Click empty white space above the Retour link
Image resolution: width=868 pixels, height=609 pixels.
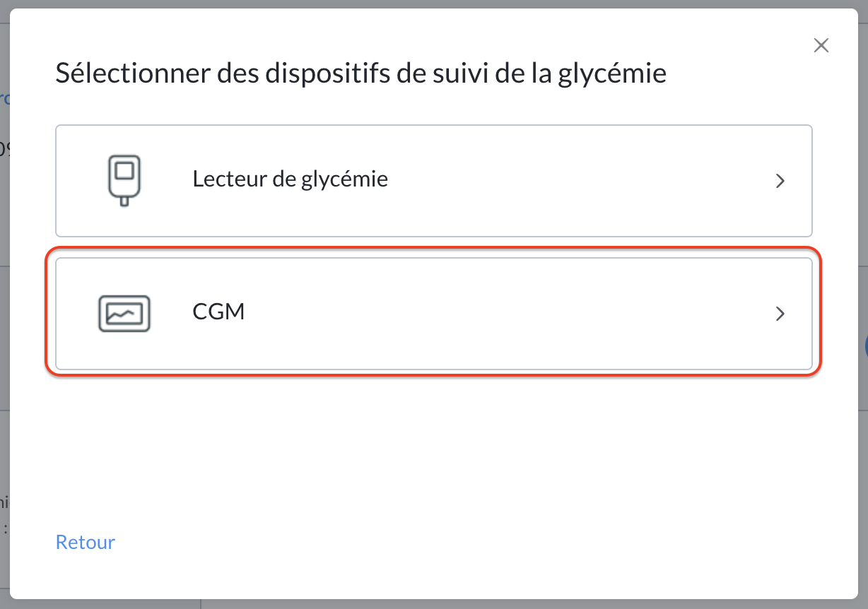(434, 452)
